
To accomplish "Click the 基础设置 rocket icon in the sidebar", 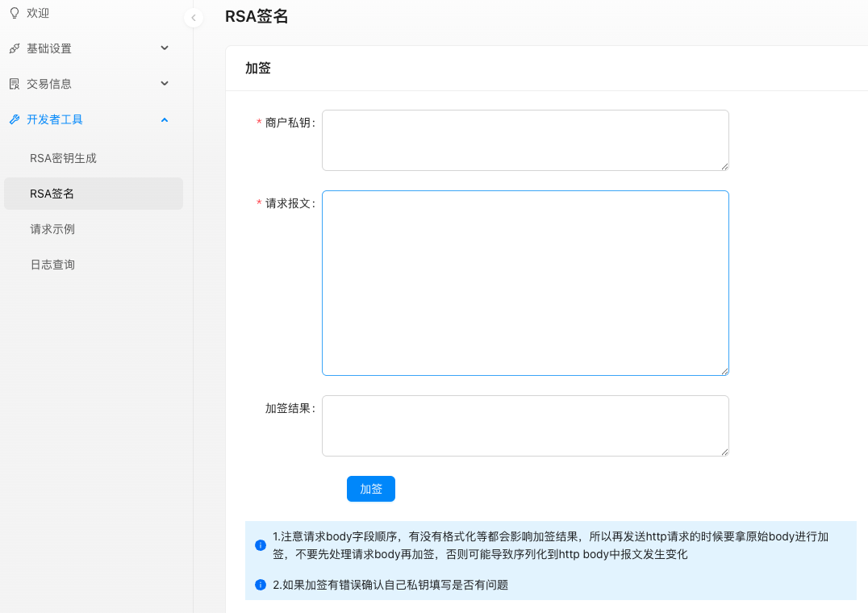I will pos(14,48).
